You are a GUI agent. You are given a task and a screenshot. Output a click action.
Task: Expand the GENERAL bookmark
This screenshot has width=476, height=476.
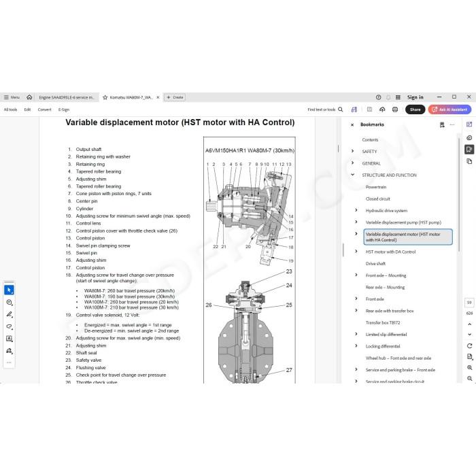click(352, 163)
